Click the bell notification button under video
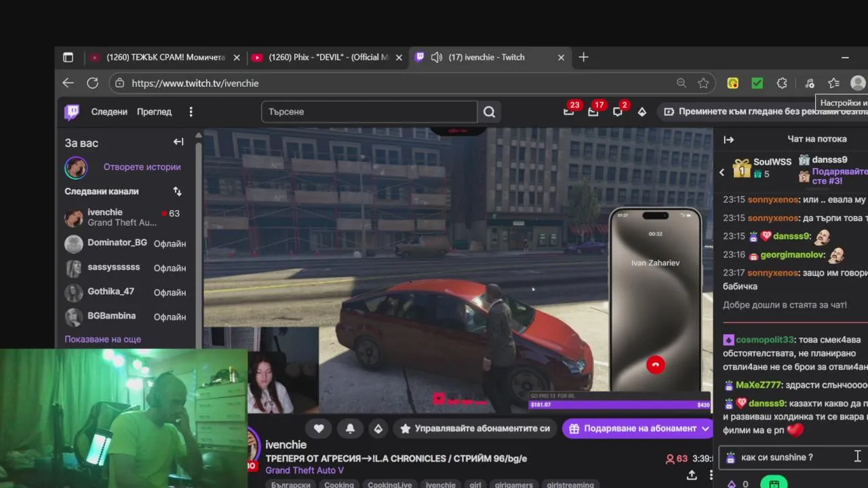 coord(350,428)
